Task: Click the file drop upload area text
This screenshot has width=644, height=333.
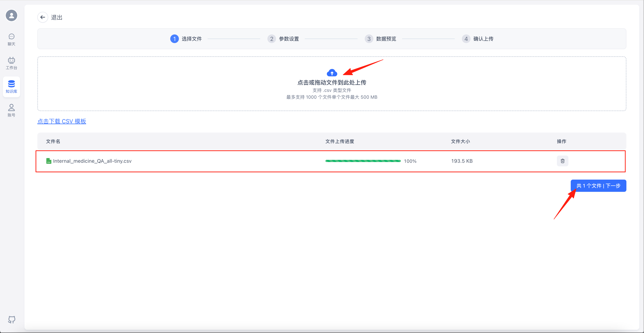Action: 332,82
